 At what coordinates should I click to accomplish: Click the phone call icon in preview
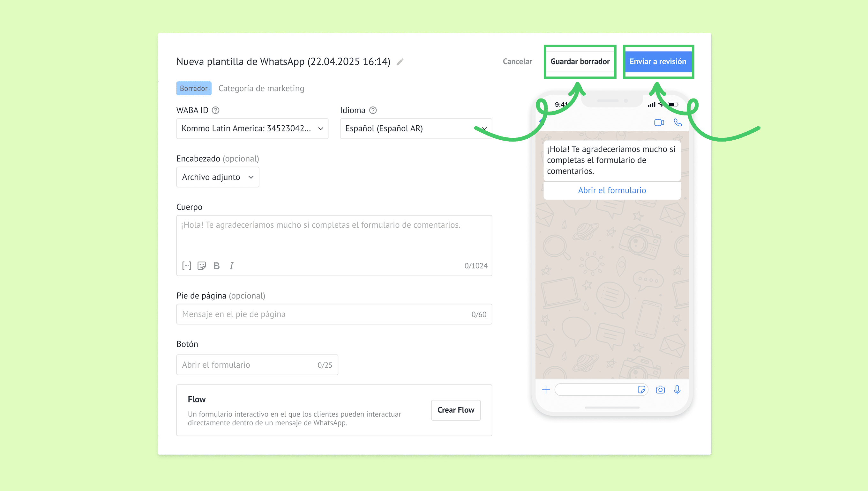pyautogui.click(x=678, y=122)
